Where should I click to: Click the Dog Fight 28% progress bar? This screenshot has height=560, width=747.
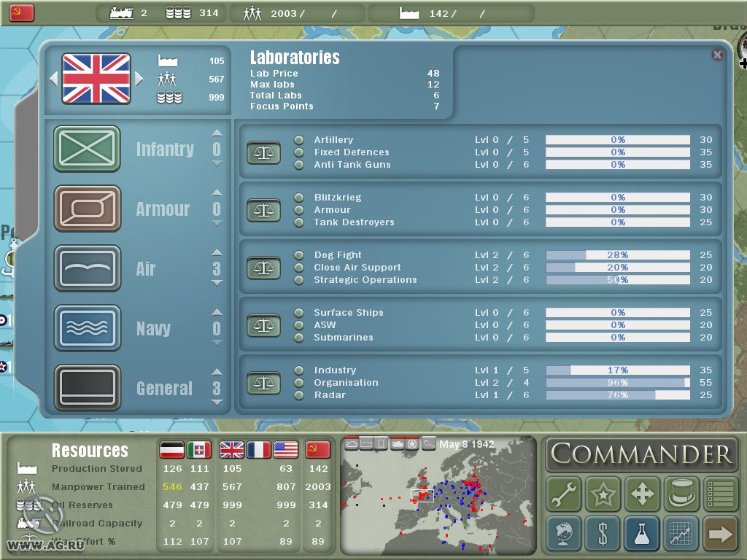[618, 255]
